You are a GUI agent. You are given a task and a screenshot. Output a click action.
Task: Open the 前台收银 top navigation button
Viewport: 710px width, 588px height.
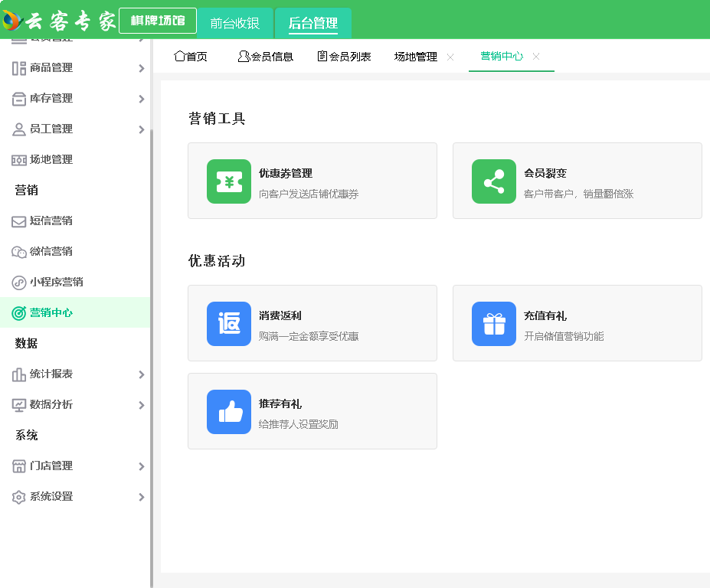click(x=235, y=23)
